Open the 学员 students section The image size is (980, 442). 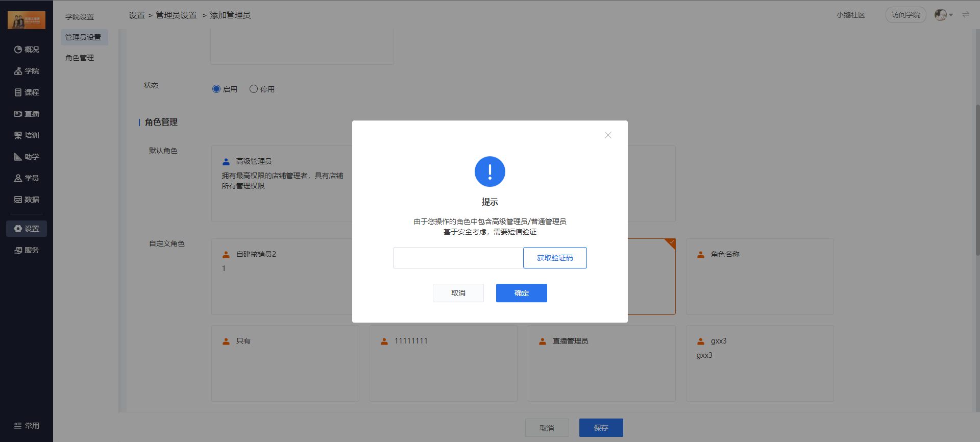click(x=27, y=178)
